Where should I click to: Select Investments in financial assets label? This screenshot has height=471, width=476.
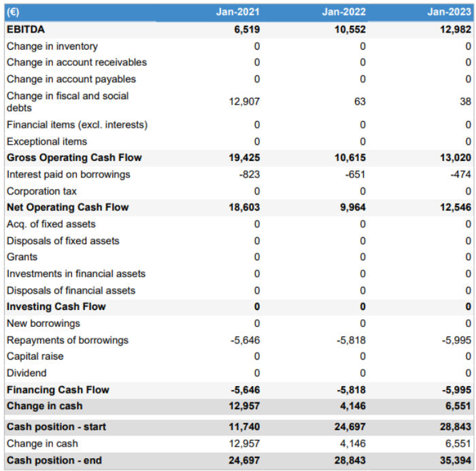click(76, 274)
